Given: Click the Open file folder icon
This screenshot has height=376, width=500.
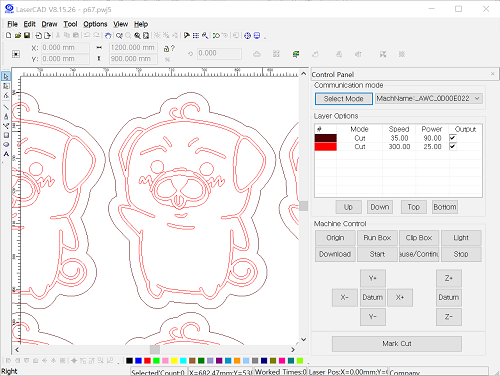Looking at the screenshot, I should click(18, 35).
